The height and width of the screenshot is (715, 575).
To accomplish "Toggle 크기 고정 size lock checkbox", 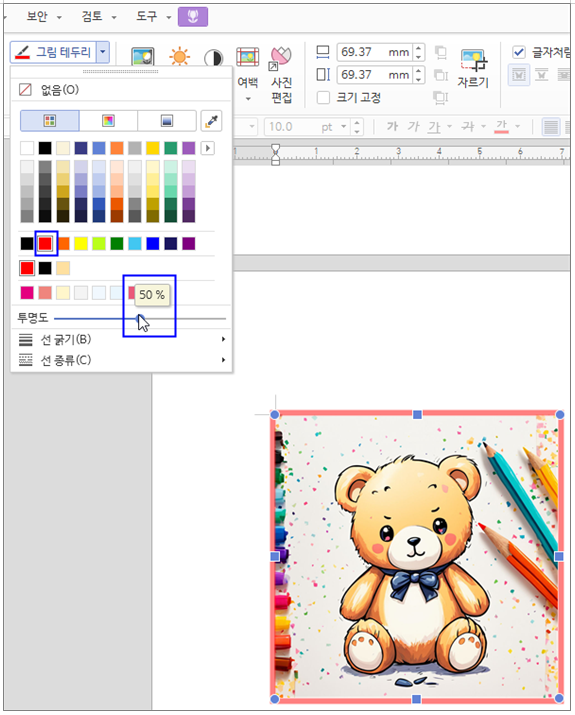I will coord(323,98).
